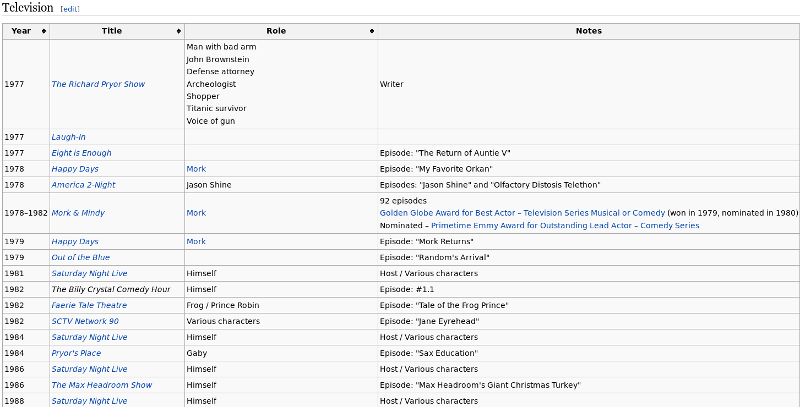The height and width of the screenshot is (407, 800).
Task: Click sort arrows in Title column header
Action: [x=178, y=31]
